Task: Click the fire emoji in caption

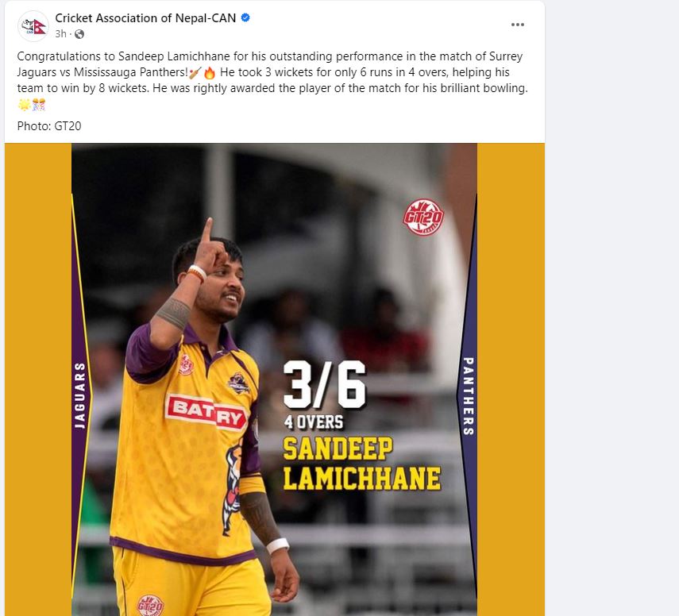Action: click(x=210, y=73)
